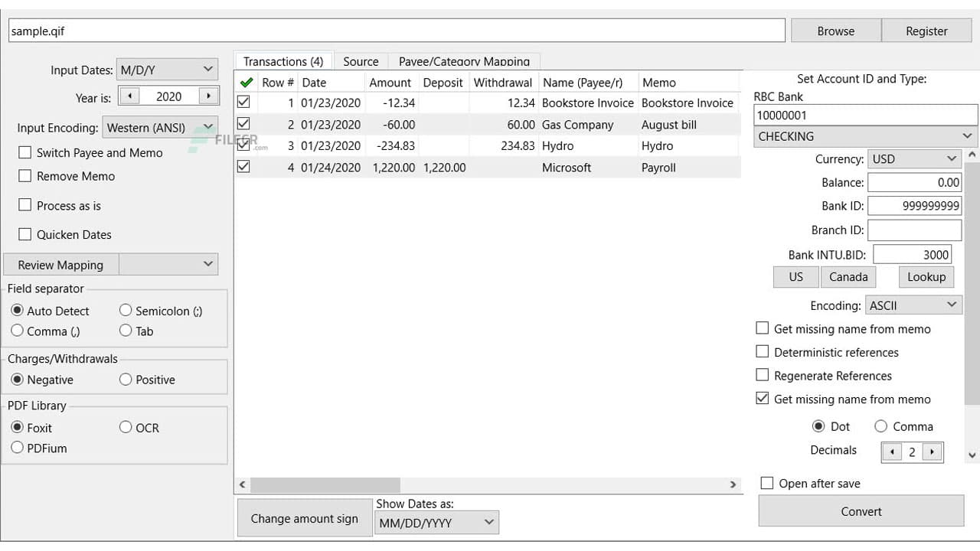Viewport: 980px width, 551px height.
Task: Open the Show Dates as dropdown
Action: click(436, 523)
